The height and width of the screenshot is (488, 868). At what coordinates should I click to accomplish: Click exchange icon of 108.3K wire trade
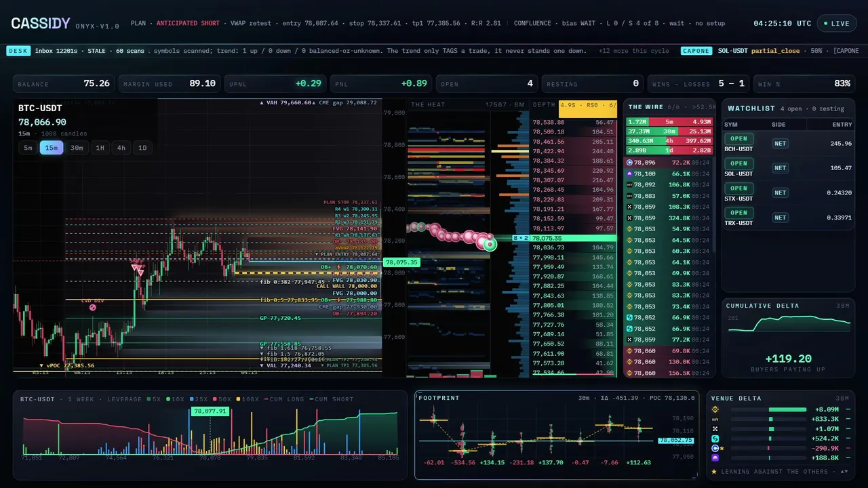[x=629, y=207]
